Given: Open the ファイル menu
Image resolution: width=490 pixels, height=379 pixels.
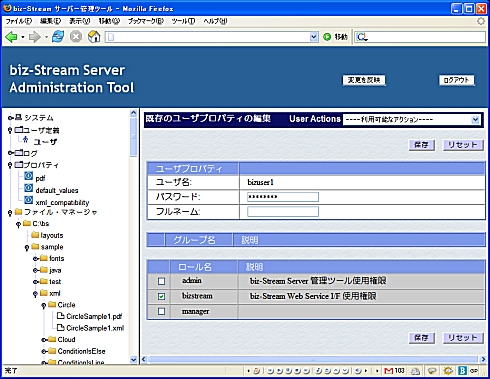Looking at the screenshot, I should [x=19, y=21].
